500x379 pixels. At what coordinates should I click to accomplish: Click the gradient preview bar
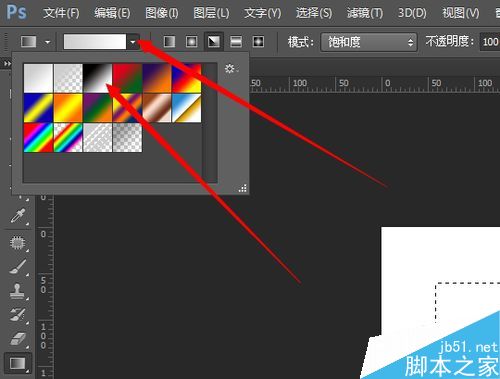(95, 42)
